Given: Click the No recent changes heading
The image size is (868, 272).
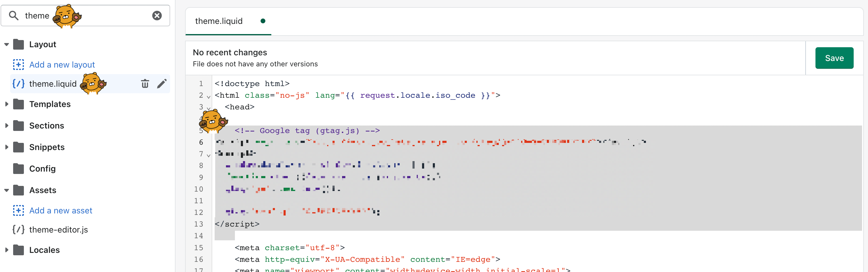Looking at the screenshot, I should 230,52.
